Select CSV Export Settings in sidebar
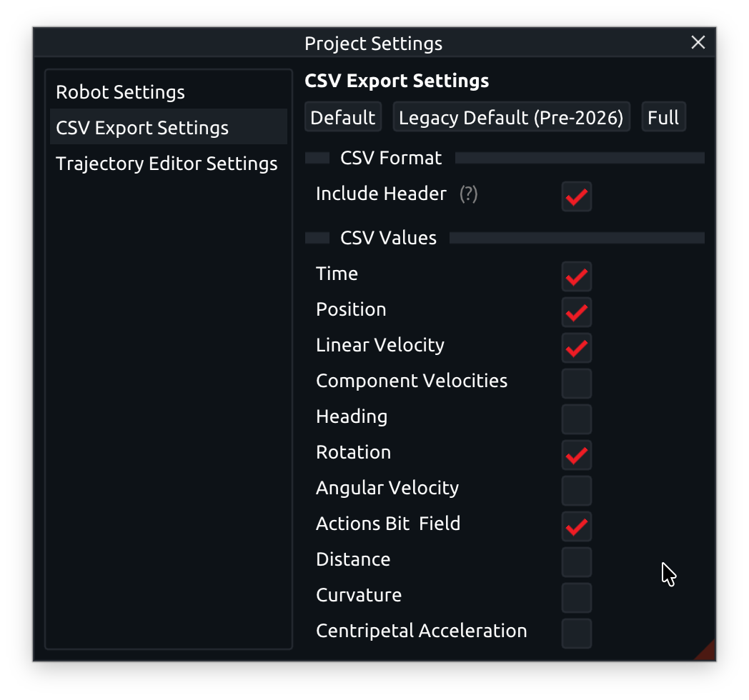749x700 pixels. tap(142, 128)
